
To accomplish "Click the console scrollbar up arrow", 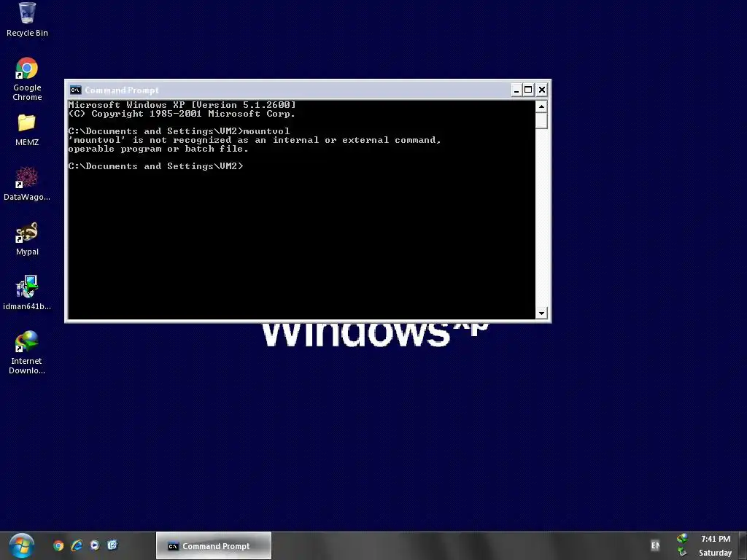I will (x=541, y=106).
